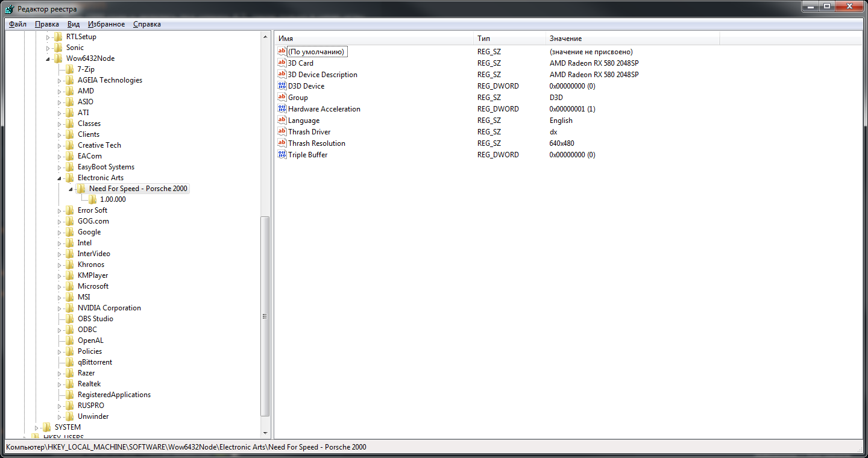Expand the Policies tree node

click(x=60, y=351)
